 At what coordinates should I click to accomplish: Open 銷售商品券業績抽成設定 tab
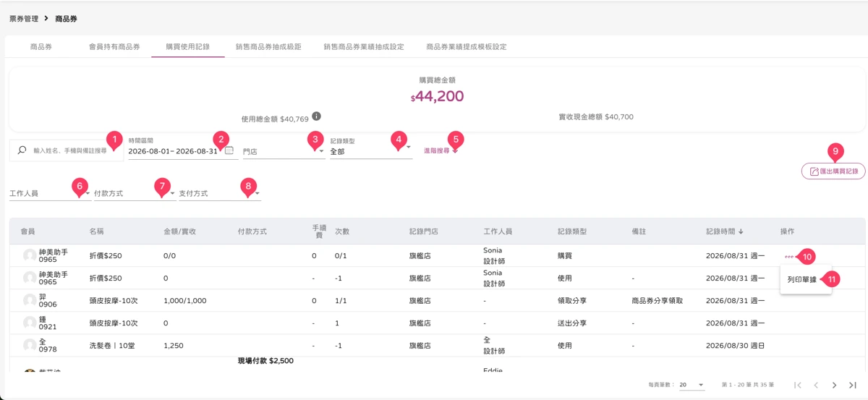[x=364, y=46]
